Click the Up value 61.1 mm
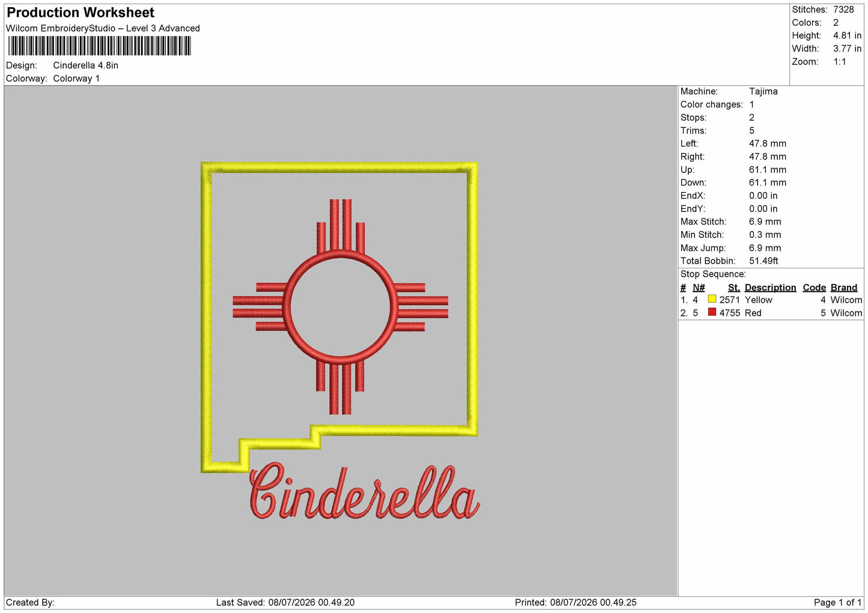Image resolution: width=868 pixels, height=613 pixels. [768, 170]
